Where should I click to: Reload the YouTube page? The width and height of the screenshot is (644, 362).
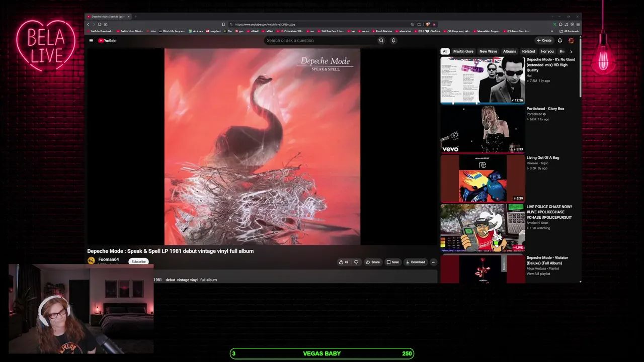click(100, 24)
